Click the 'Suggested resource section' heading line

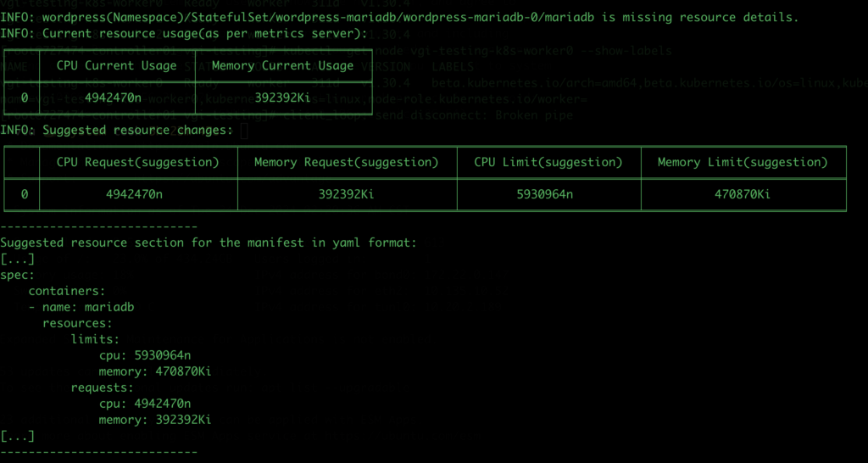tap(209, 243)
